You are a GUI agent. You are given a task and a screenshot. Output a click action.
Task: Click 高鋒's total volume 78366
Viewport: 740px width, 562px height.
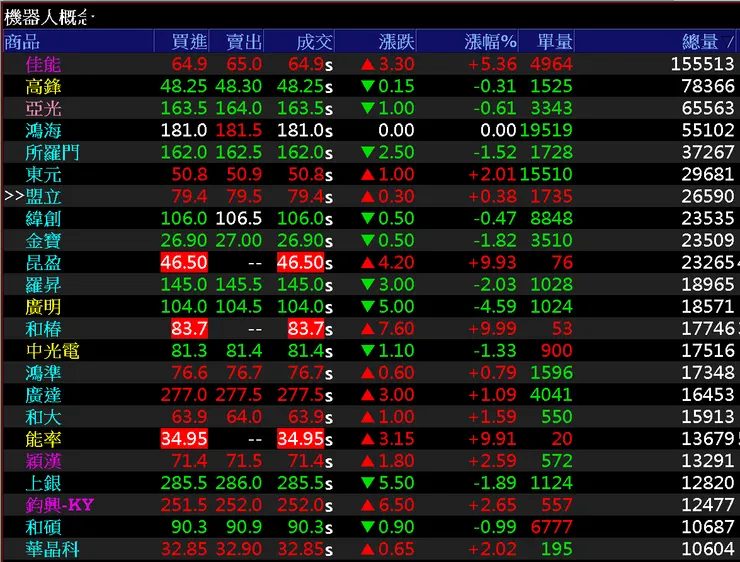click(708, 86)
